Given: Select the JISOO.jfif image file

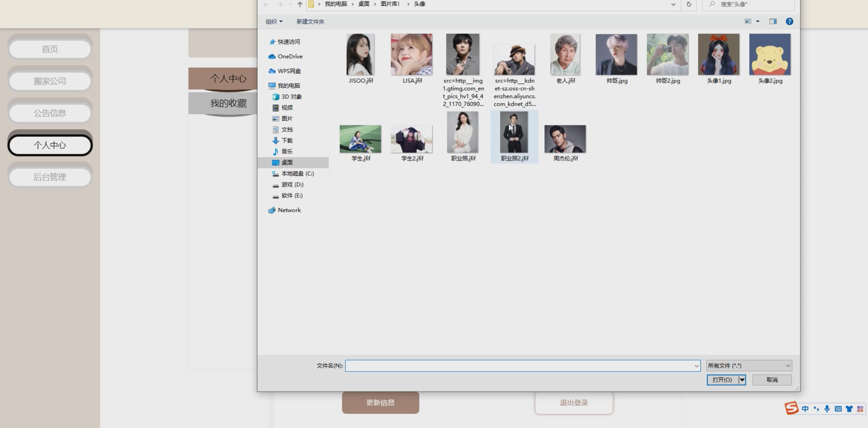Looking at the screenshot, I should [x=360, y=59].
